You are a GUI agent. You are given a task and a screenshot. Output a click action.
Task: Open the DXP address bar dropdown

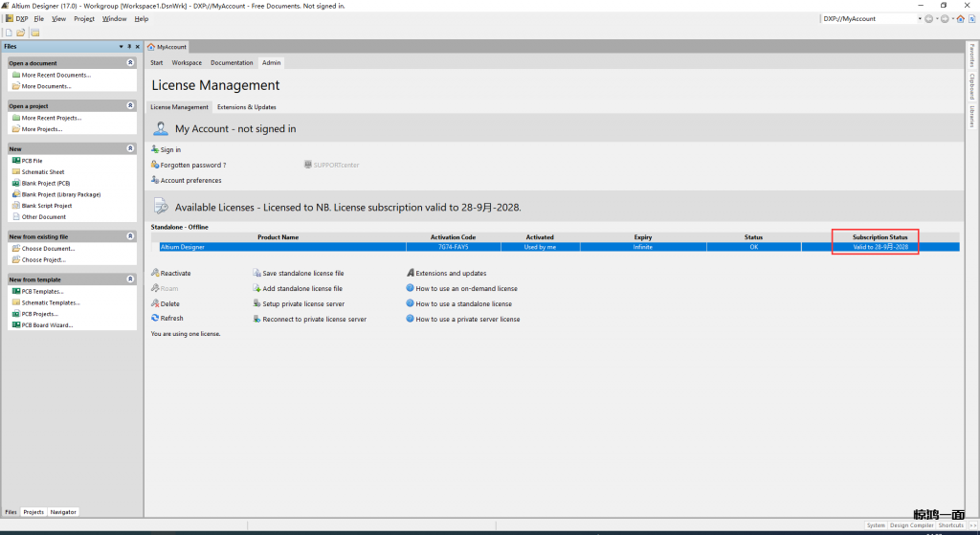(x=920, y=18)
